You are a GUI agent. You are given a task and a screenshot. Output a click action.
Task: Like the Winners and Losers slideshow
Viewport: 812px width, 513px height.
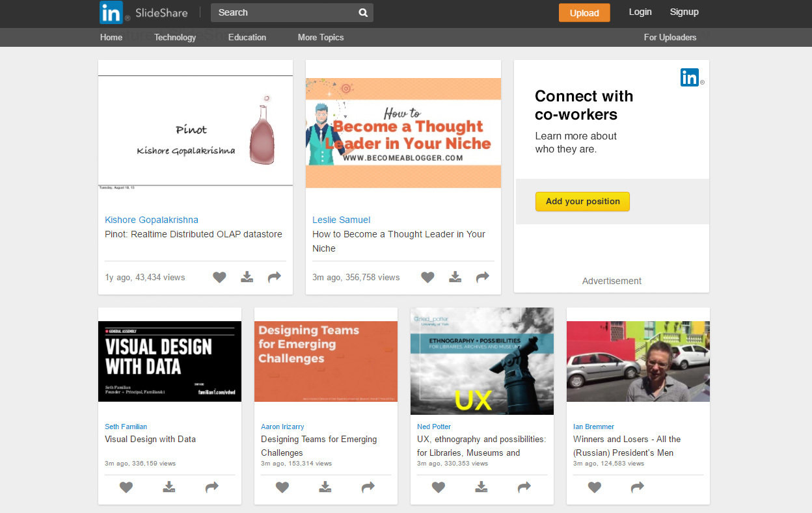pyautogui.click(x=595, y=487)
